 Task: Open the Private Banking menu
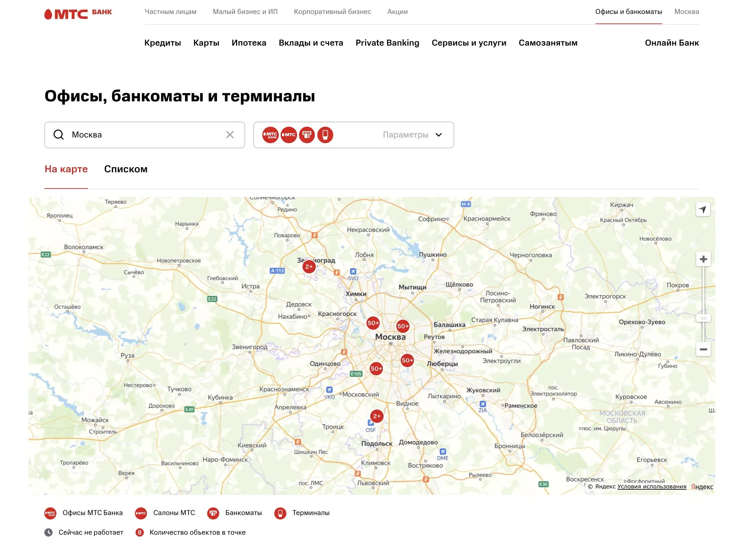tap(387, 43)
